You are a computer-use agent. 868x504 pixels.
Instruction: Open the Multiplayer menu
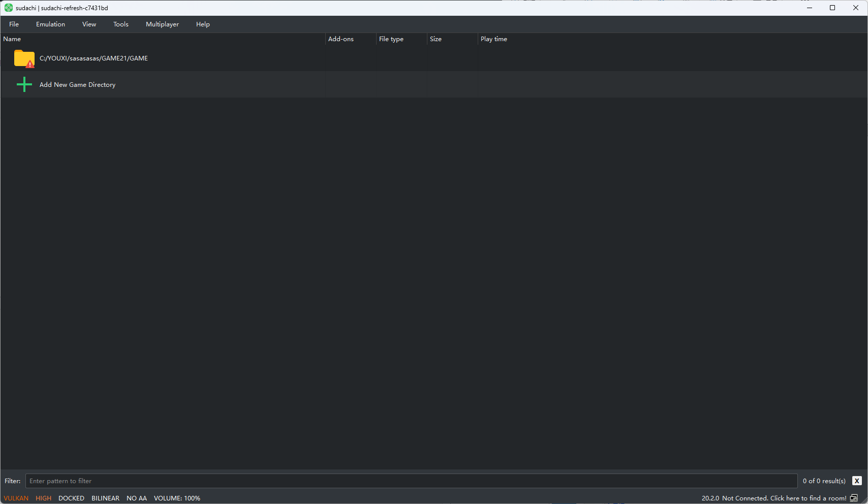(162, 24)
